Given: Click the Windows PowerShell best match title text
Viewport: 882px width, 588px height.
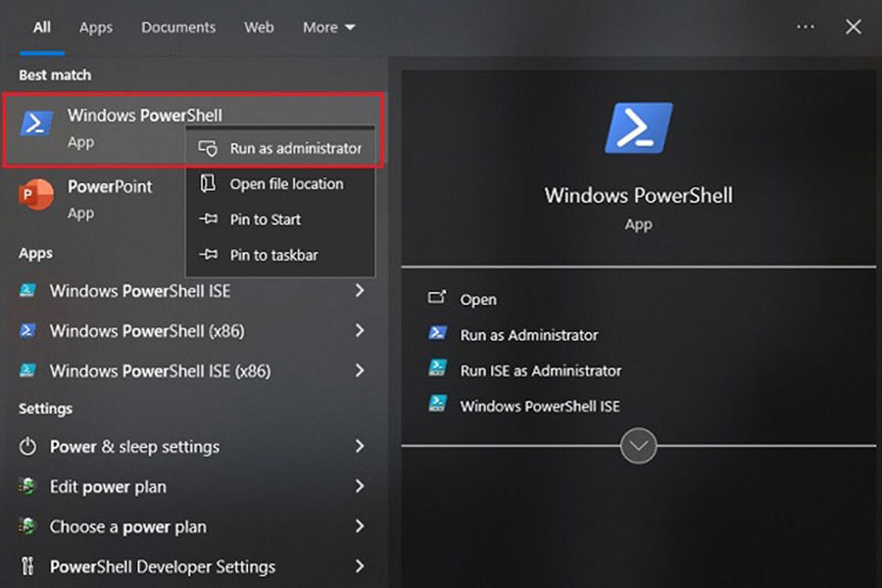Looking at the screenshot, I should pyautogui.click(x=145, y=116).
